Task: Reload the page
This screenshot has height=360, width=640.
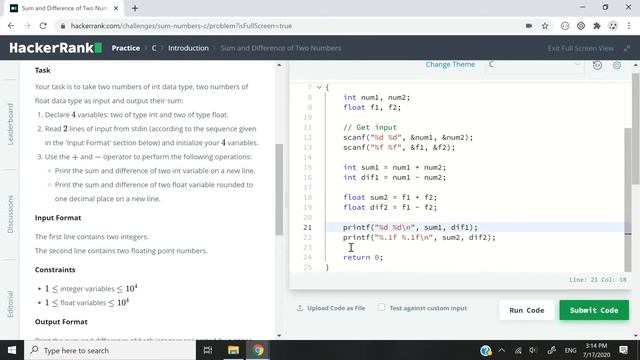Action: 43,26
